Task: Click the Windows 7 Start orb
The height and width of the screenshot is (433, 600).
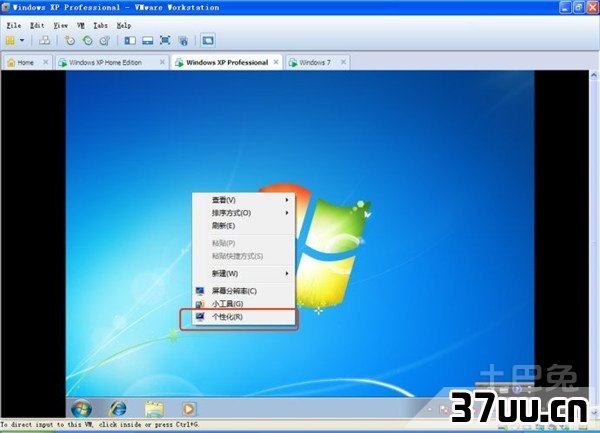Action: pos(81,409)
